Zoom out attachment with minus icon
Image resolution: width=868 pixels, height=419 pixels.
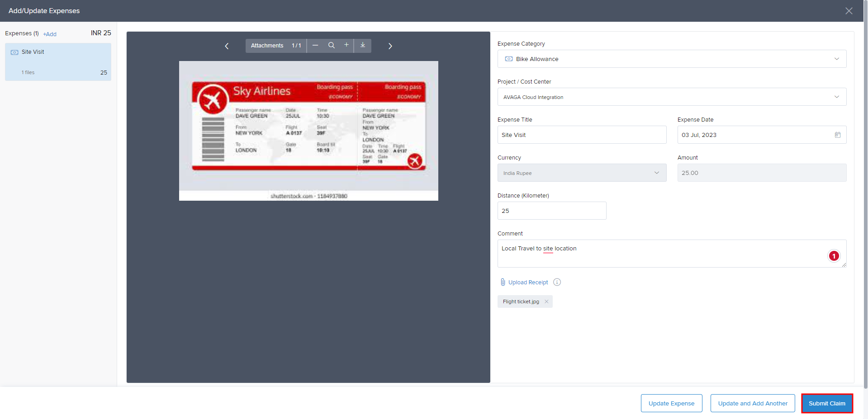315,45
